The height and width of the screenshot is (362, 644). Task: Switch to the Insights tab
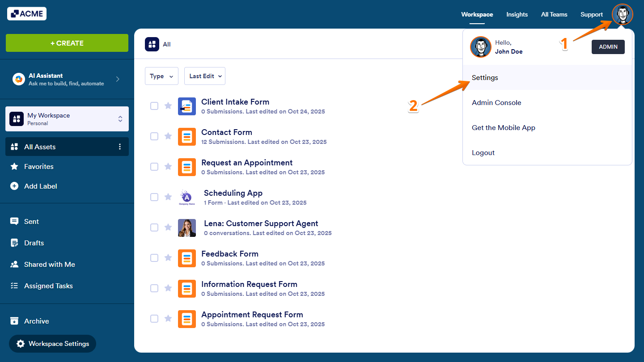point(517,14)
